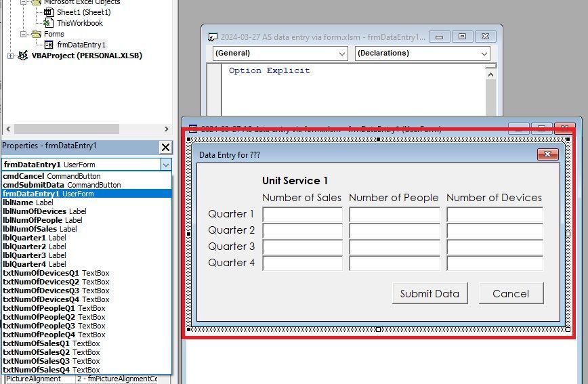Select ThisWorkbook in project tree
The width and height of the screenshot is (588, 384).
coord(79,23)
